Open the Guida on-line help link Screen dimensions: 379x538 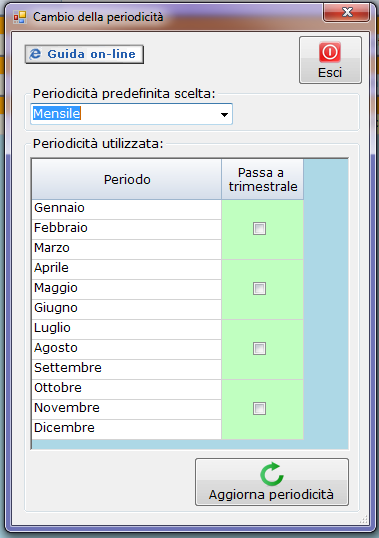[x=84, y=54]
